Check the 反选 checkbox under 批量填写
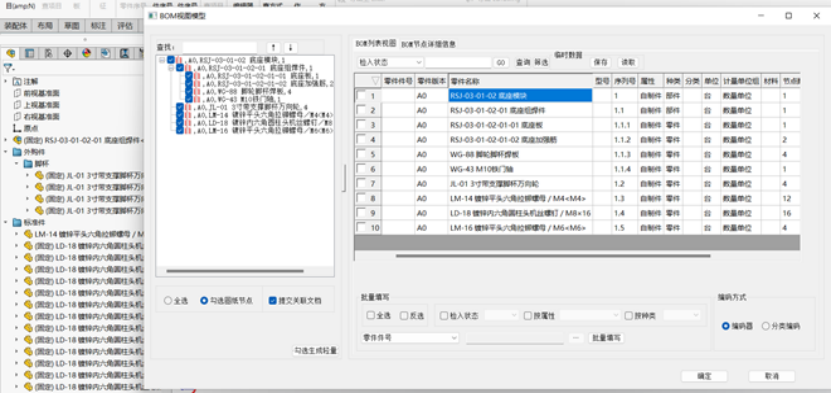This screenshot has width=831, height=394. pyautogui.click(x=404, y=316)
